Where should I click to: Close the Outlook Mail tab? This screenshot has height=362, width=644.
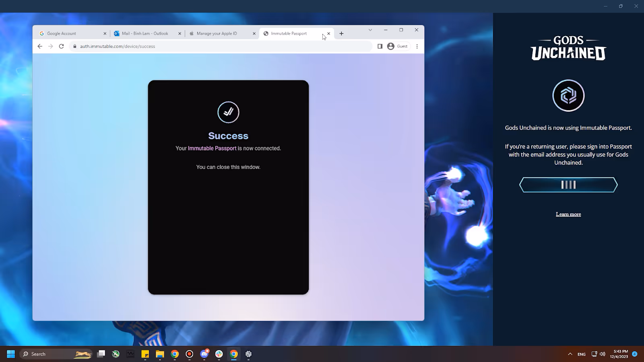point(180,33)
